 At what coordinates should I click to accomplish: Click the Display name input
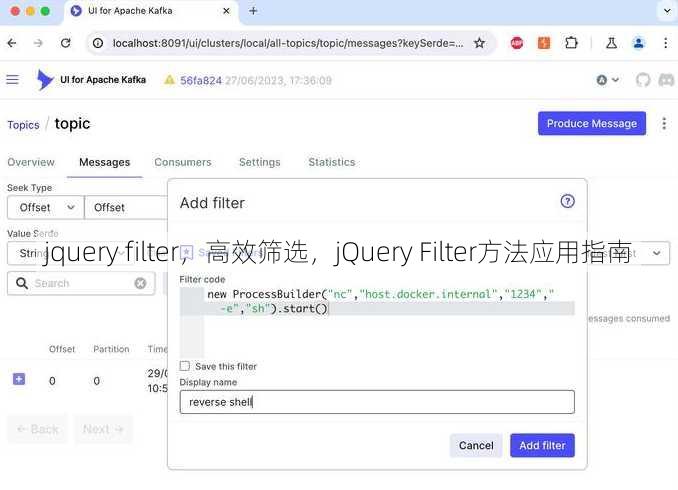click(x=377, y=402)
